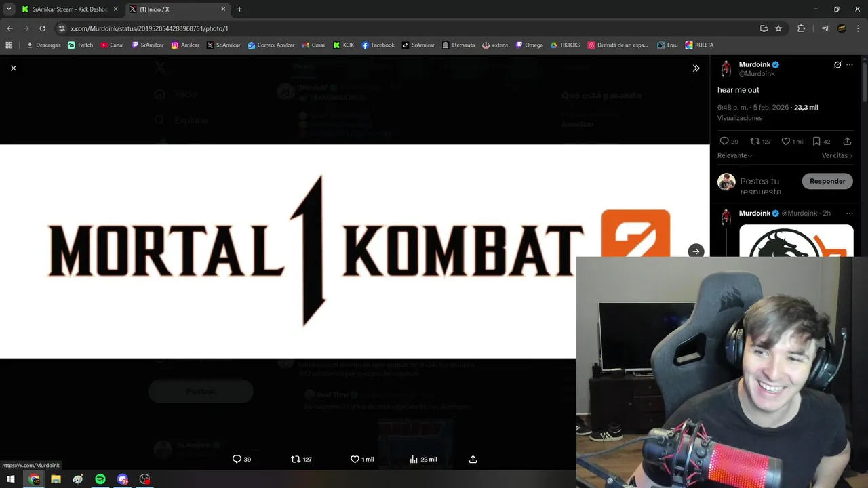Click the Mortal Kombat 1 logo image
This screenshot has height=488, width=868.
(x=355, y=251)
